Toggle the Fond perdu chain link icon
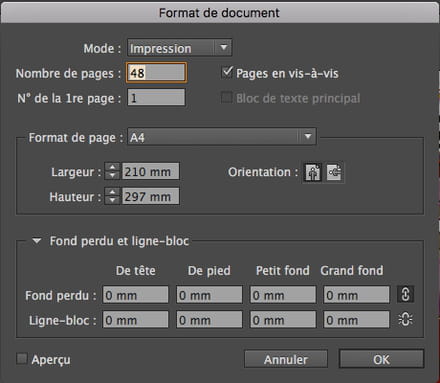This screenshot has width=440, height=383. click(x=405, y=294)
